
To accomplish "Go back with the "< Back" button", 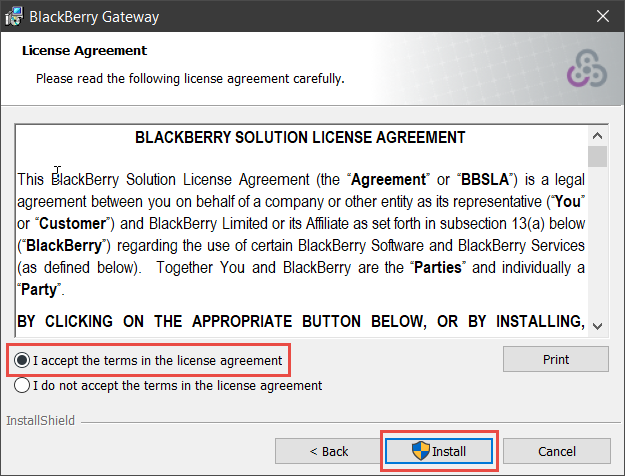I will tap(328, 451).
